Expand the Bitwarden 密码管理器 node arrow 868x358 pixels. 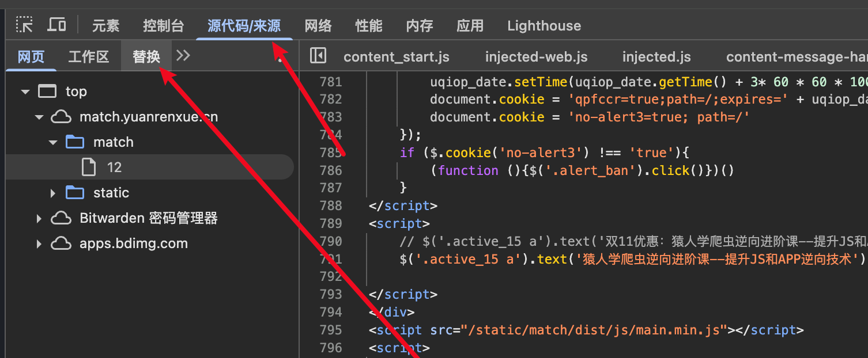click(x=39, y=218)
